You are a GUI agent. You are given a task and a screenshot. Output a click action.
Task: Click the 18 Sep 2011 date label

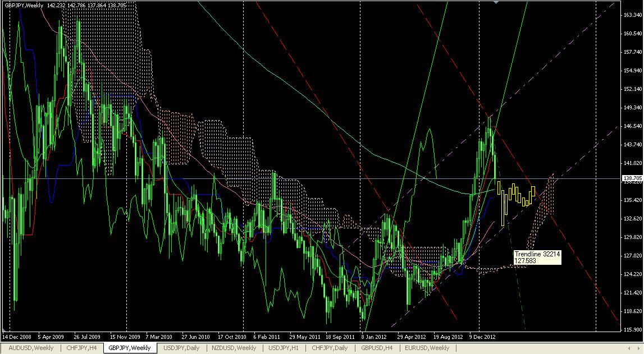[340, 337]
